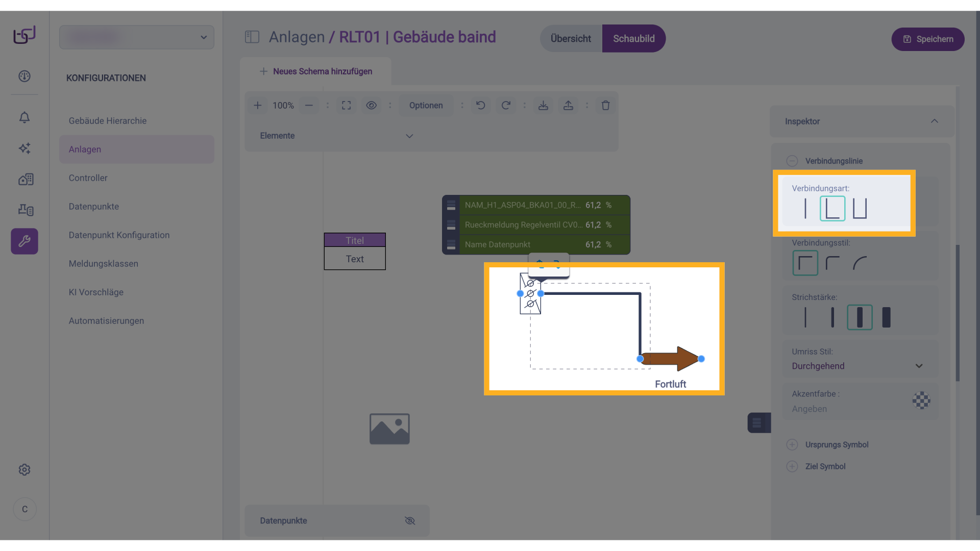Image resolution: width=980 pixels, height=551 pixels.
Task: Select the U-shaped Verbindungsart option
Action: pos(860,209)
